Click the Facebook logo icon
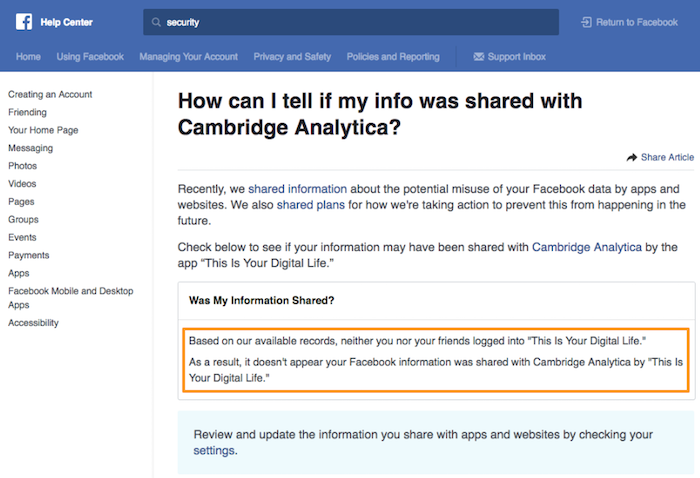This screenshot has height=478, width=700. click(24, 22)
